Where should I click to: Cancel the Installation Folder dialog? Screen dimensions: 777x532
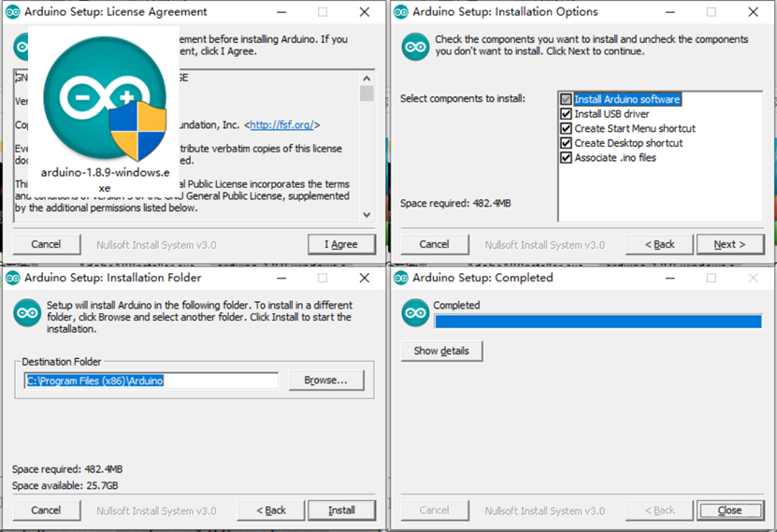46,510
